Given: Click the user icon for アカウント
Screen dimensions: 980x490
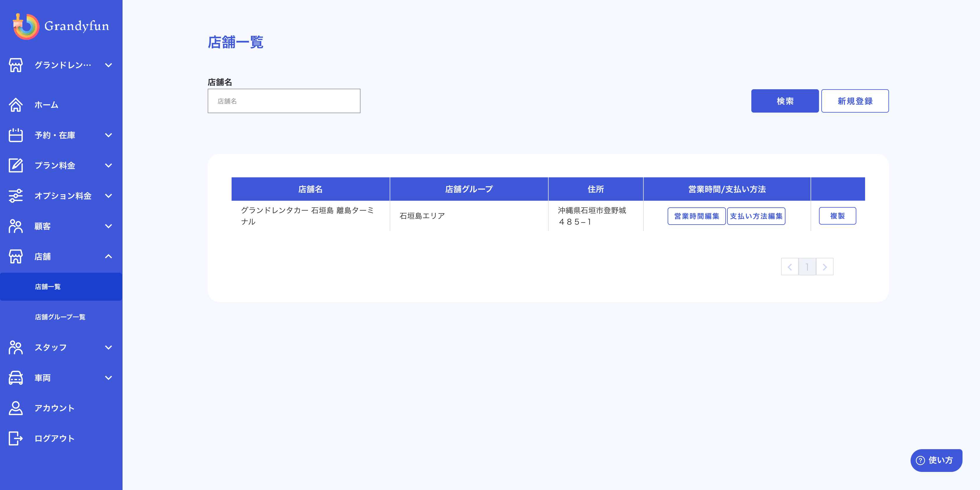Looking at the screenshot, I should [15, 408].
